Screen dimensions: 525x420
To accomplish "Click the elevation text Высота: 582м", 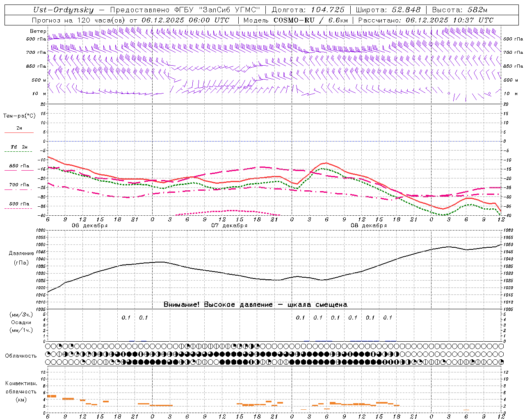I will click(x=460, y=10).
